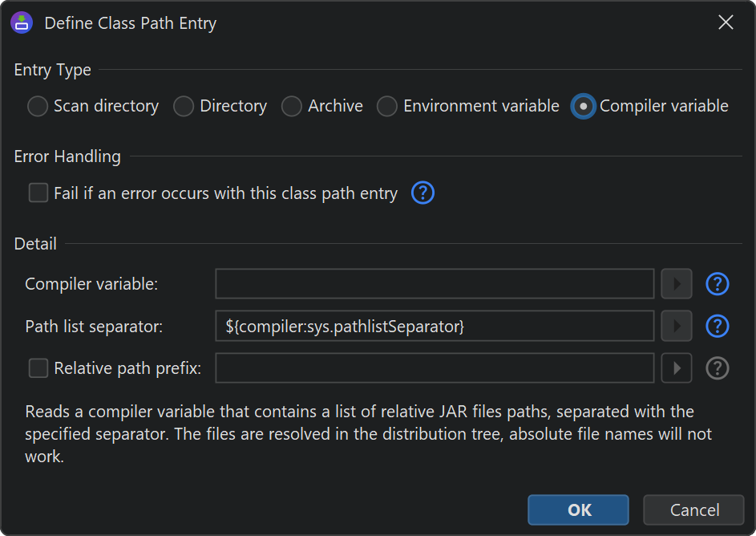Click help icon beside Relative path prefix
The height and width of the screenshot is (536, 756).
point(717,368)
